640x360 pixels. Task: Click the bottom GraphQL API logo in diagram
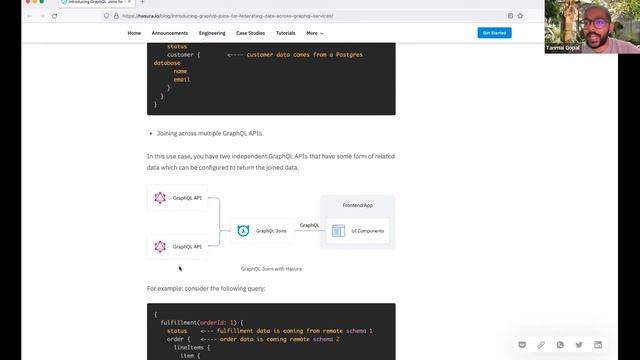[x=160, y=247]
